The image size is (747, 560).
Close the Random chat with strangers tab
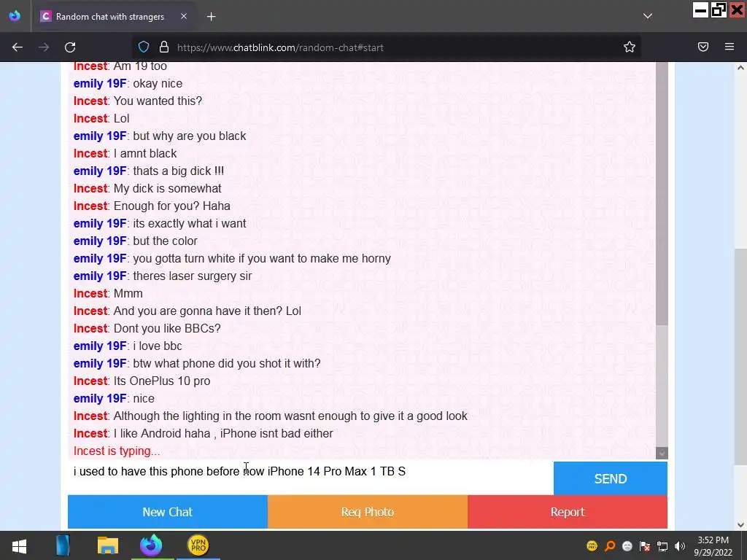[x=184, y=16]
